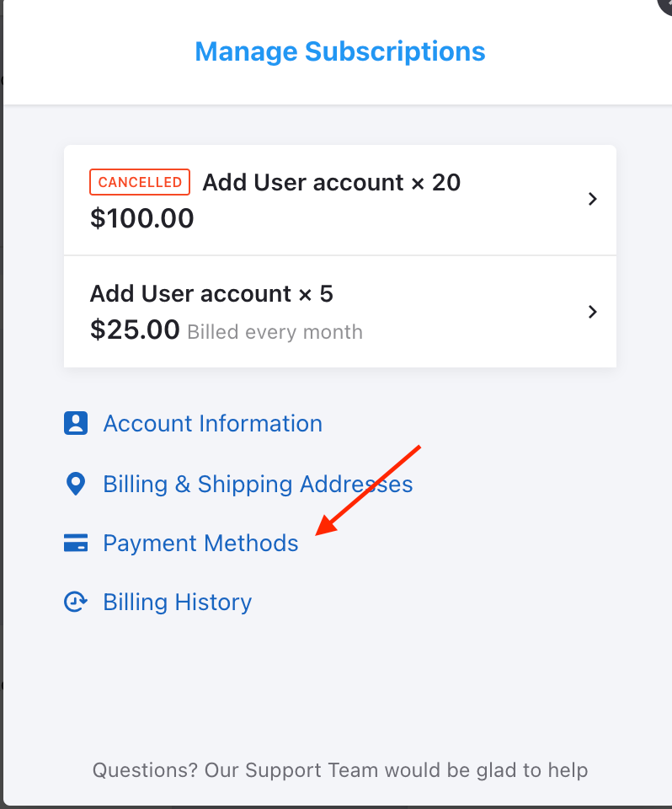View Billing History

pyautogui.click(x=178, y=602)
